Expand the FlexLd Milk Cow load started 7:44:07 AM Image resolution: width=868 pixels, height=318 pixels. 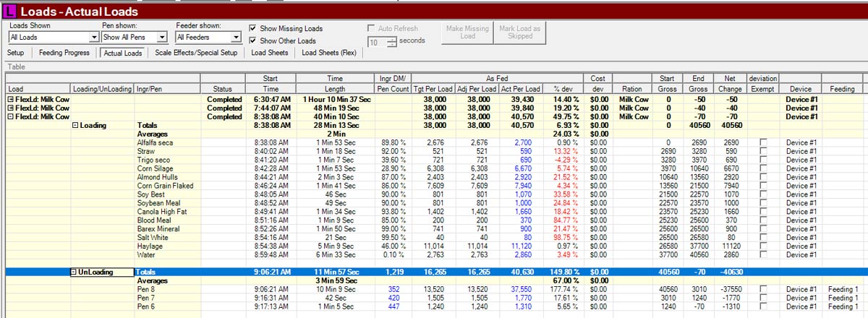click(10, 108)
